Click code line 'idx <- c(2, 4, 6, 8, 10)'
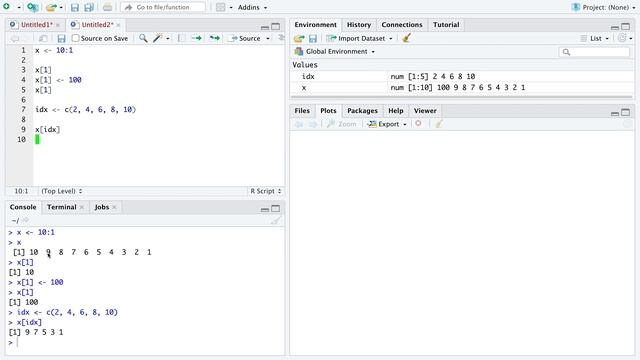640x360 pixels. point(85,109)
